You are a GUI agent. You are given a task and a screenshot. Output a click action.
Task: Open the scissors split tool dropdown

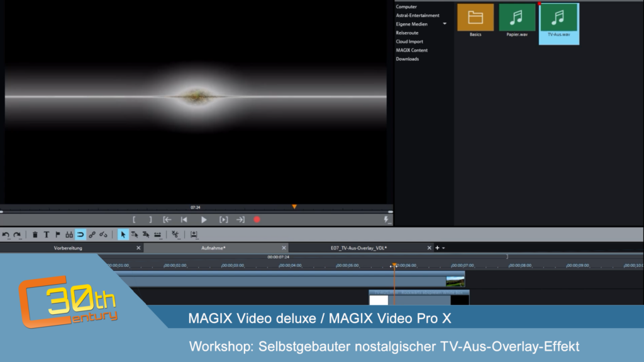tap(175, 235)
